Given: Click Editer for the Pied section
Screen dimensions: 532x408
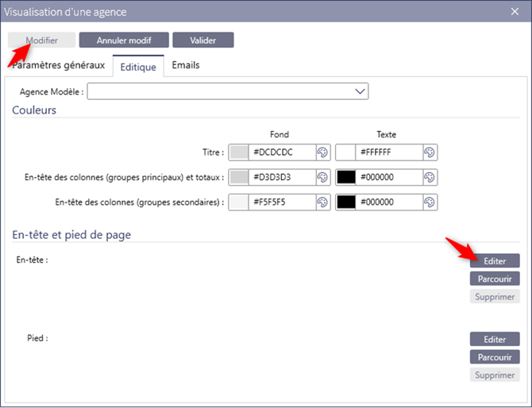Looking at the screenshot, I should click(494, 339).
